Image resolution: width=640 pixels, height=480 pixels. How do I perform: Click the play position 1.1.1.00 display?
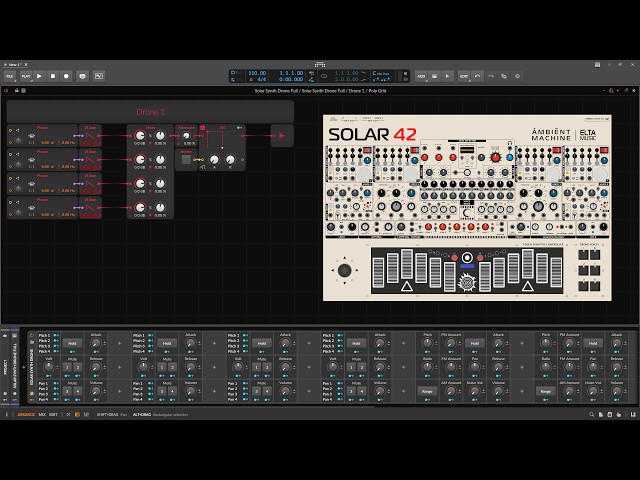291,73
